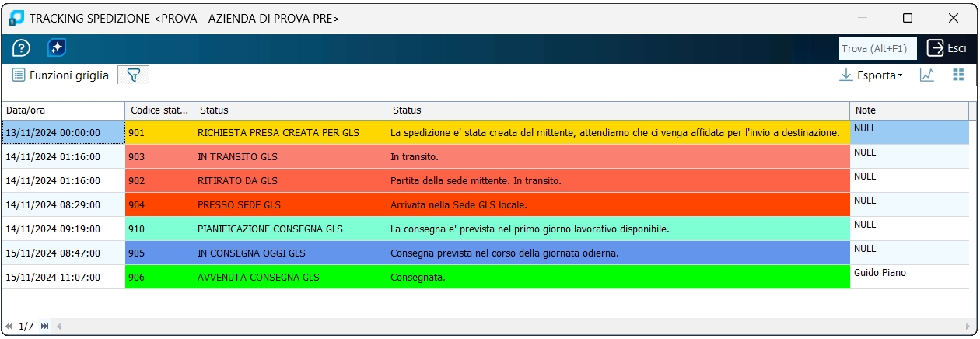Switch to the tile layout view icon
Viewport: 980px width, 339px height.
(958, 75)
